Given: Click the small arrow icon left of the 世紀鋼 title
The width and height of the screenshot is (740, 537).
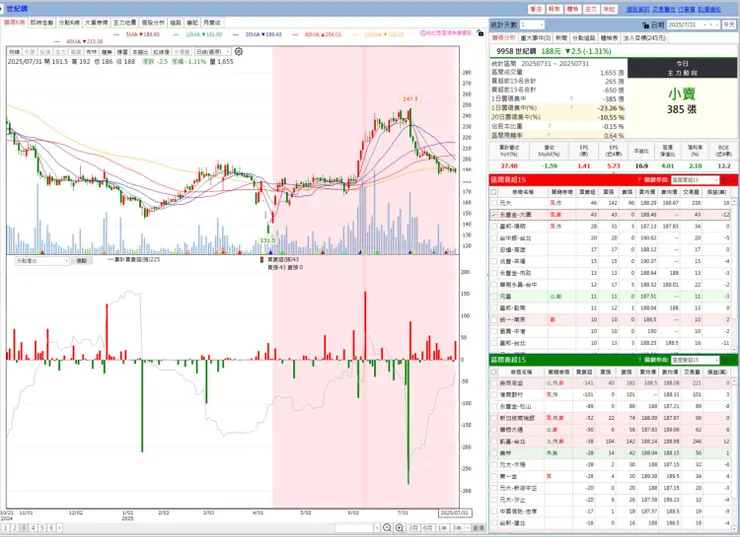Looking at the screenshot, I should pos(2,8).
